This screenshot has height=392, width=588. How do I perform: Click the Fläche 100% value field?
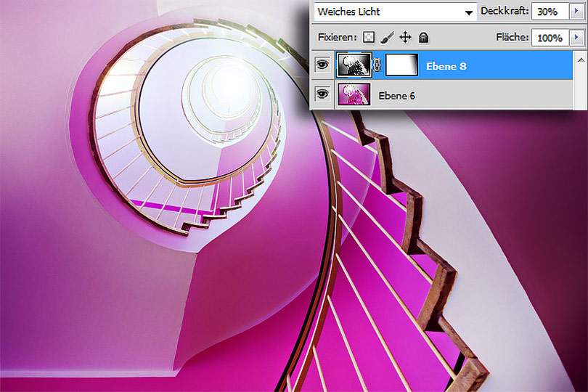click(x=550, y=38)
